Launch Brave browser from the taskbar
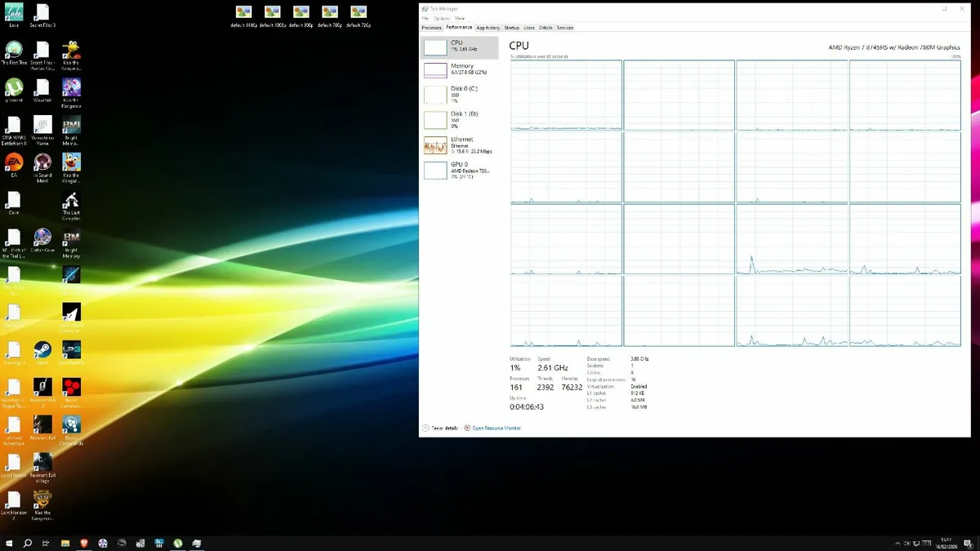980x551 pixels. point(85,542)
